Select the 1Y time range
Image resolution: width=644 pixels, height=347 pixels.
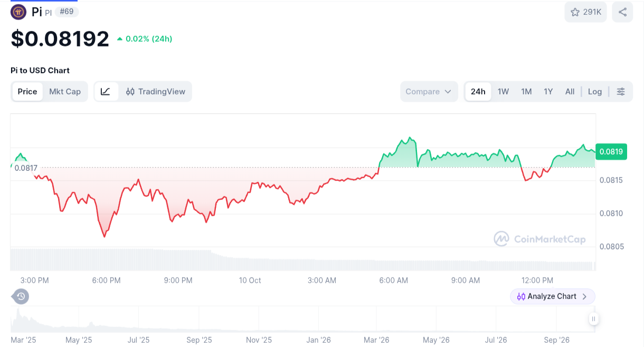[548, 91]
